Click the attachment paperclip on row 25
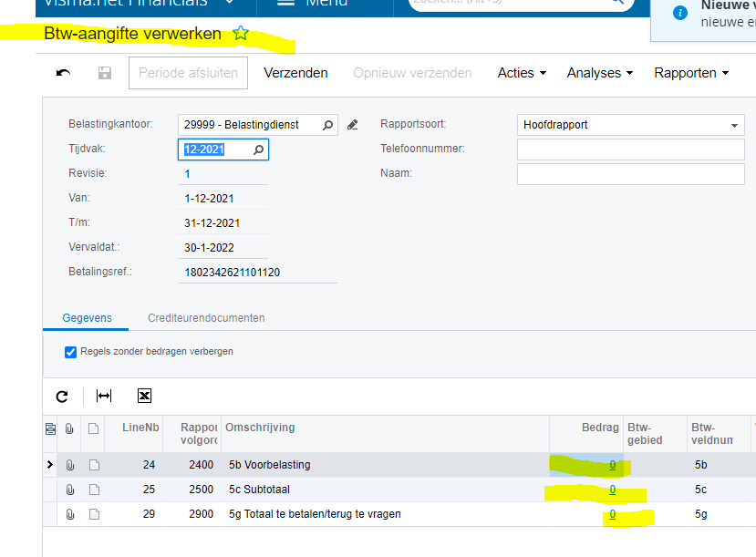The height and width of the screenshot is (557, 756). click(x=70, y=490)
